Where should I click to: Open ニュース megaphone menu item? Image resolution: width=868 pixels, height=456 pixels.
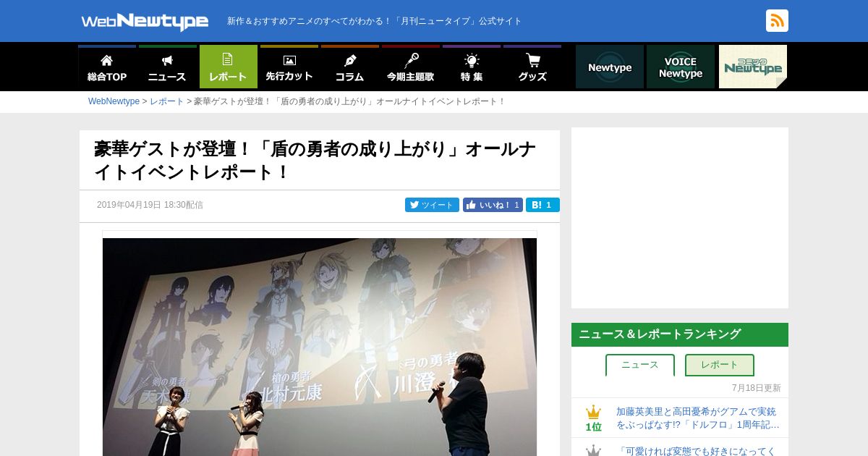pyautogui.click(x=168, y=67)
